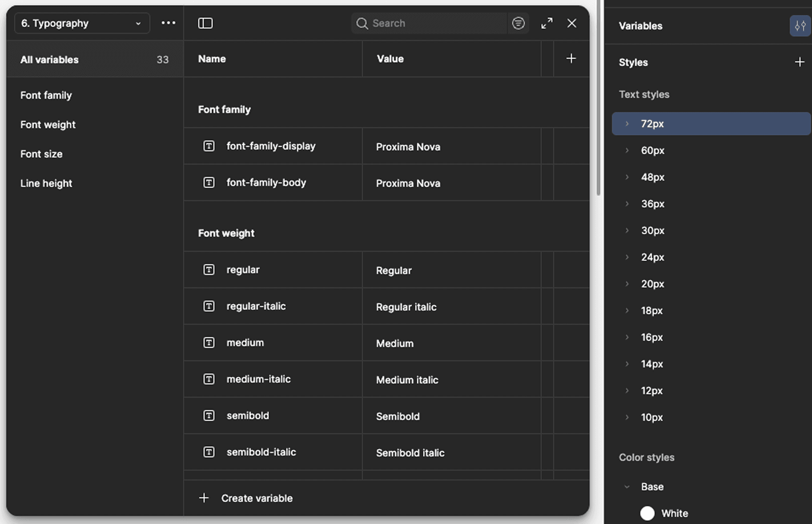The height and width of the screenshot is (524, 812).
Task: Click the plus icon next to Styles
Action: click(x=800, y=61)
